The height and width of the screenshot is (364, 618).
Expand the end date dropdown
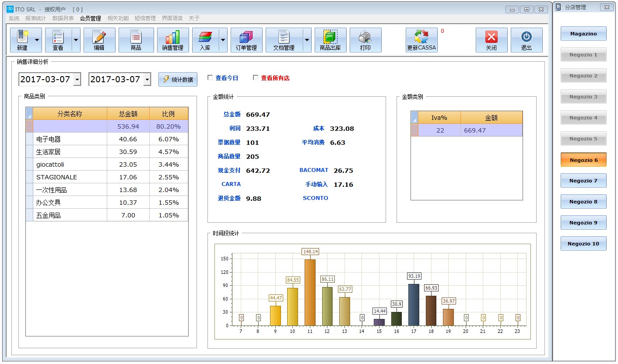pos(147,80)
